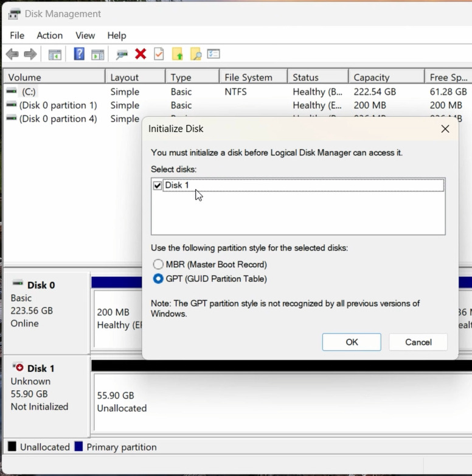Open Help via blue question mark icon

point(79,54)
